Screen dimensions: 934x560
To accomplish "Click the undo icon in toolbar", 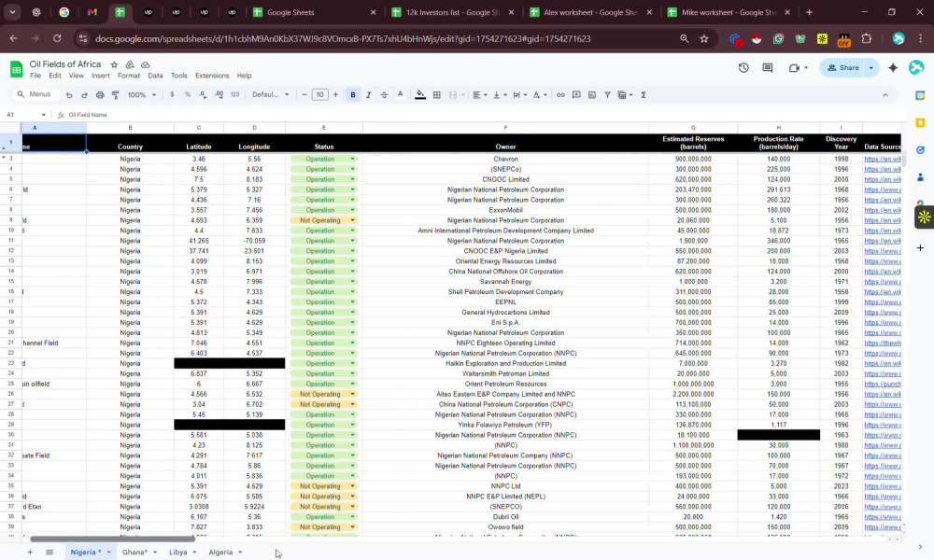I will pos(69,94).
